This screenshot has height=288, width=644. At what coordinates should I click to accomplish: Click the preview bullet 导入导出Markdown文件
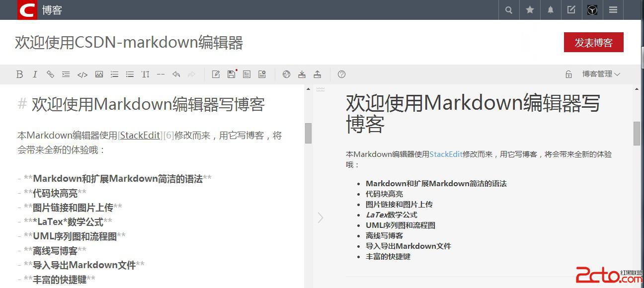click(x=408, y=246)
